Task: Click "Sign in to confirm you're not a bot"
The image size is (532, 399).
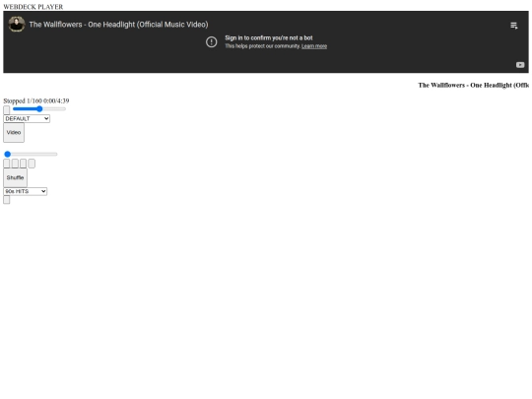Action: tap(268, 38)
